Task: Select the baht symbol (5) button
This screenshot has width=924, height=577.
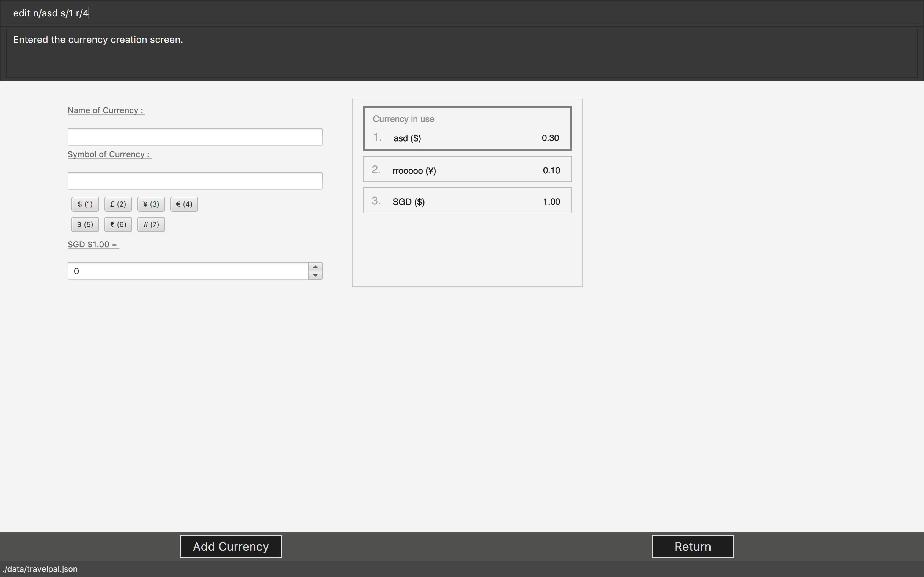Action: (85, 224)
